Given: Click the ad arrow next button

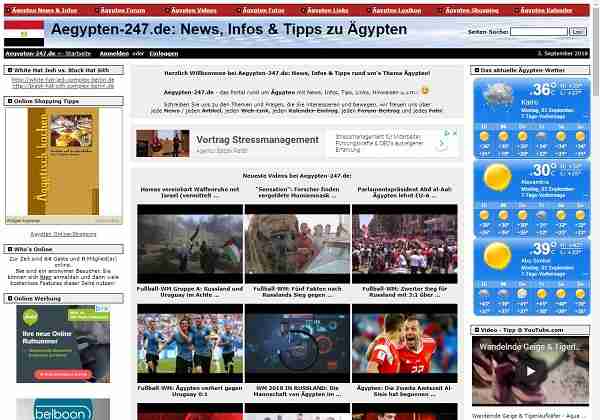Looking at the screenshot, I should (442, 144).
